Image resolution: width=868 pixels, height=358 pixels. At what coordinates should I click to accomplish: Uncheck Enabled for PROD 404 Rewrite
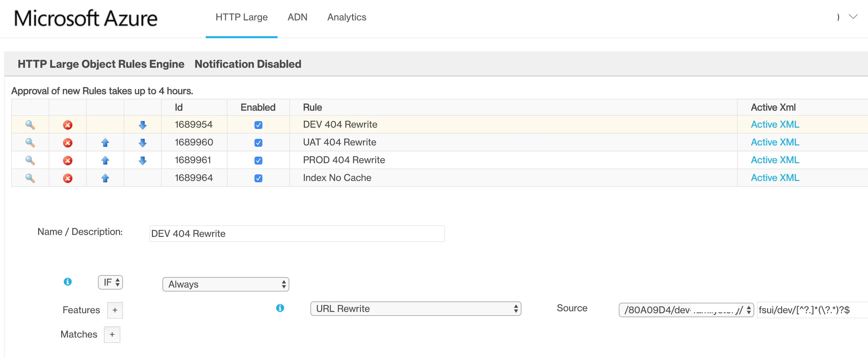(258, 161)
